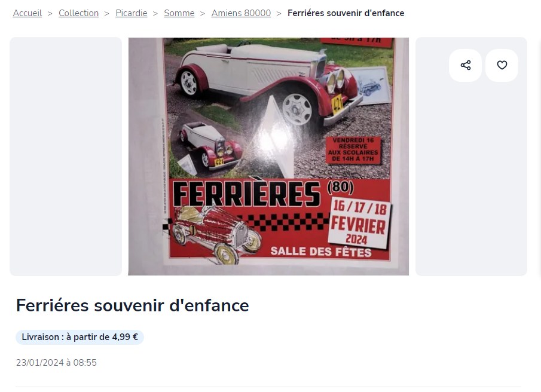This screenshot has width=541, height=392.
Task: Open the Collection breadcrumb category
Action: (x=79, y=13)
